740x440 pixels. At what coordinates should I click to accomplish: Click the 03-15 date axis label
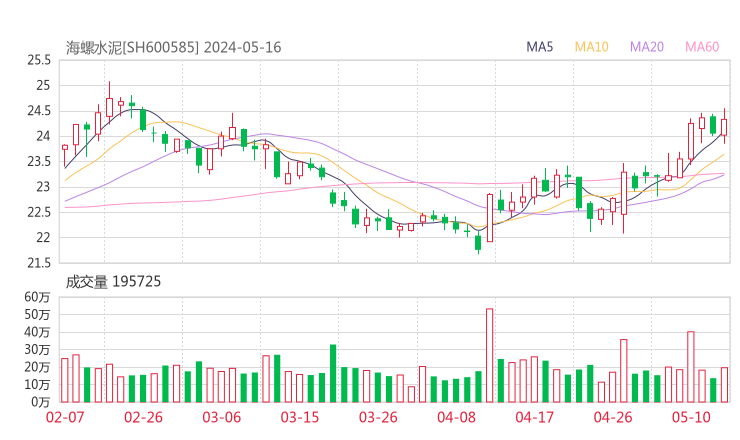(300, 417)
